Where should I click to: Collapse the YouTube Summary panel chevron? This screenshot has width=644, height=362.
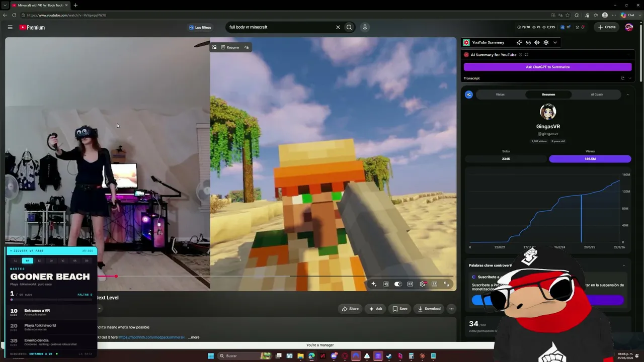pyautogui.click(x=555, y=43)
